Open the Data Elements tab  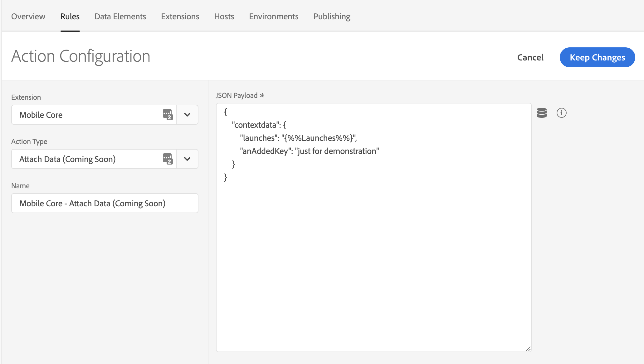[x=120, y=17]
